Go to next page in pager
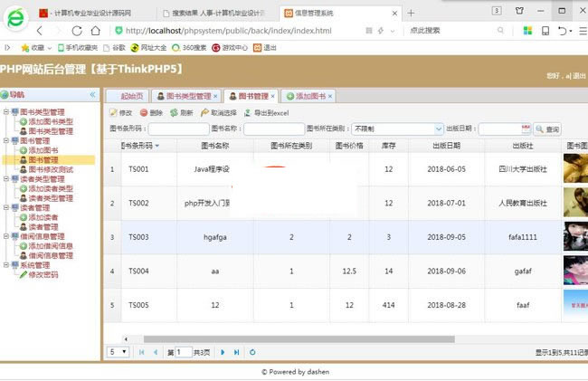 (x=223, y=351)
